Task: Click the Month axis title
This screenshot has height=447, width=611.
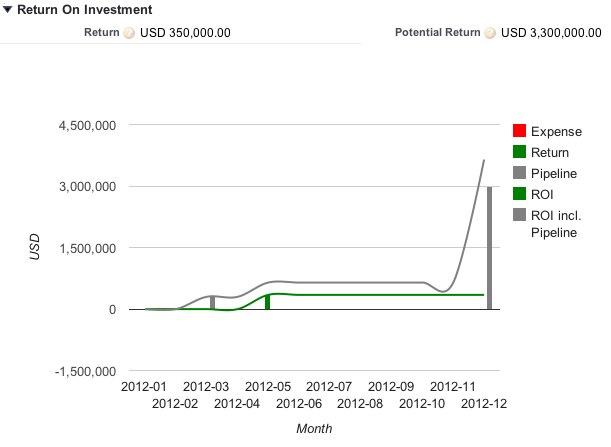Action: (314, 428)
